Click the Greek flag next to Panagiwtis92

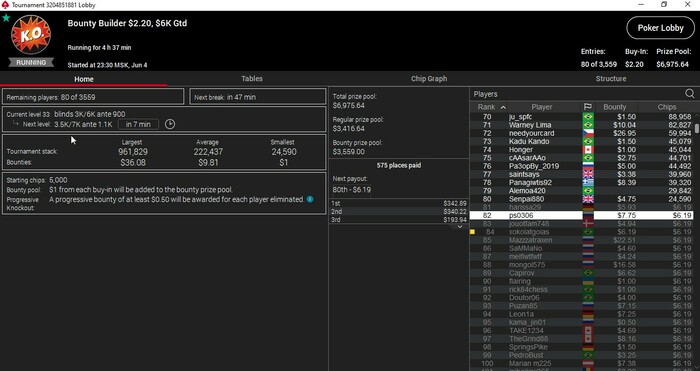tap(588, 183)
